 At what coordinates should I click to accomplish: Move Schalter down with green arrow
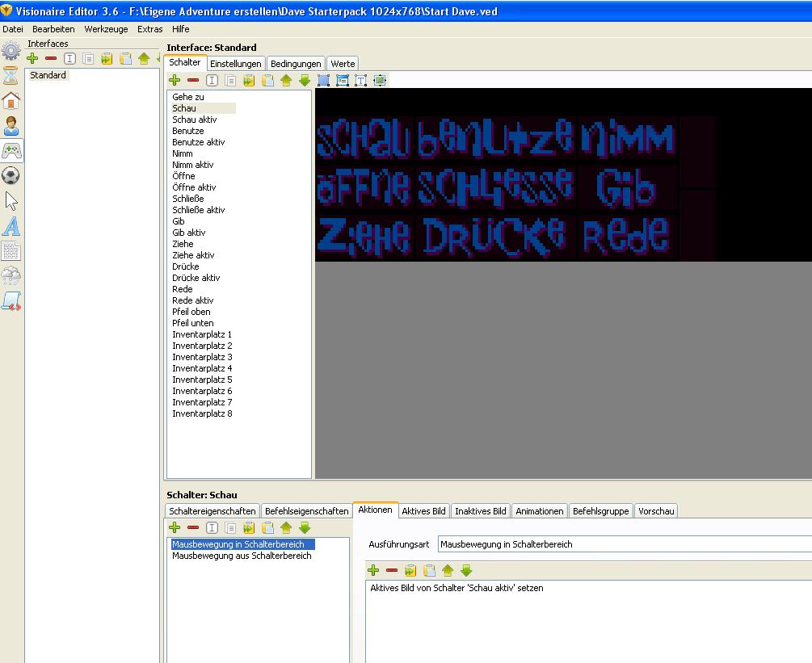coord(305,80)
